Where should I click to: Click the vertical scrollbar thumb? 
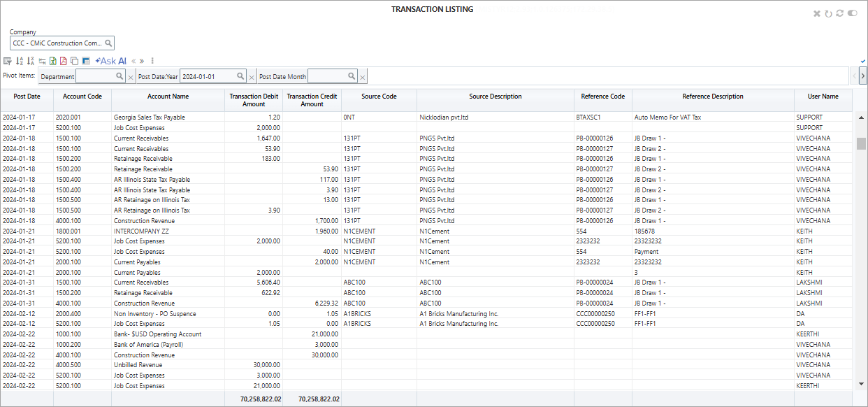pos(862,143)
